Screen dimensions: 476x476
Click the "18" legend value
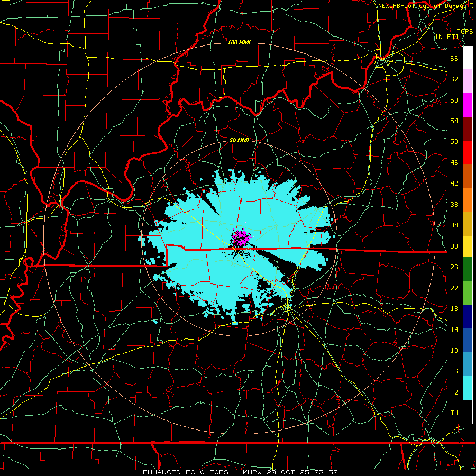click(x=454, y=309)
